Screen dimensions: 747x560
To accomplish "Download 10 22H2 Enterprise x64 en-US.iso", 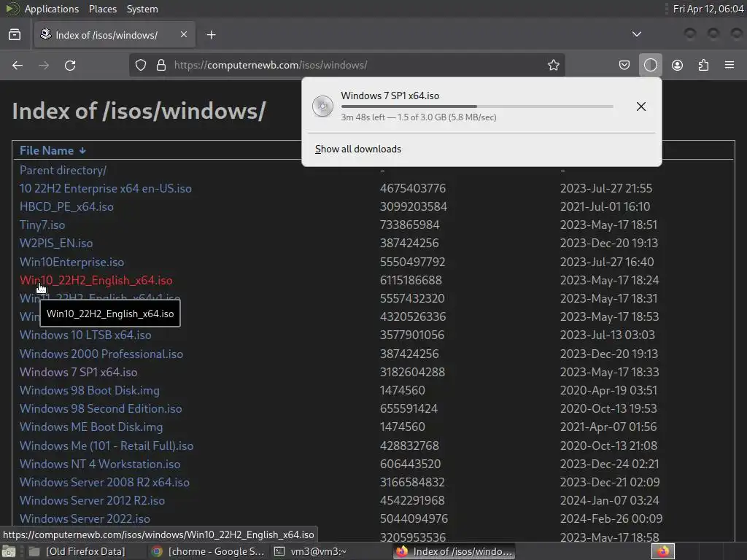I will pos(105,188).
